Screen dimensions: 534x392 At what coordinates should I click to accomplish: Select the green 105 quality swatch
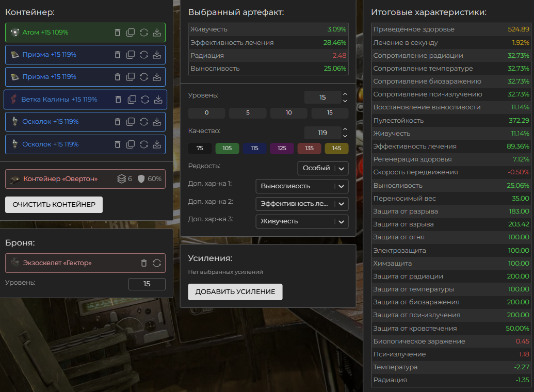click(x=227, y=148)
